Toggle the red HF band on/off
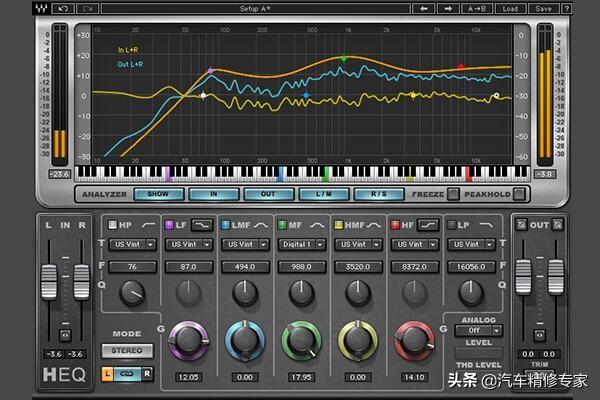The height and width of the screenshot is (400, 600). 395,225
